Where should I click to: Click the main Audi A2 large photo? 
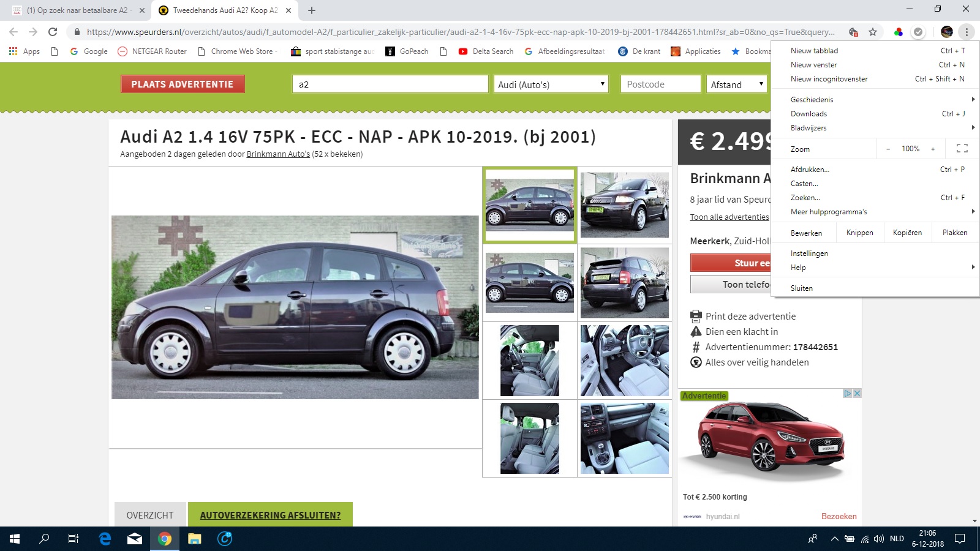(295, 307)
